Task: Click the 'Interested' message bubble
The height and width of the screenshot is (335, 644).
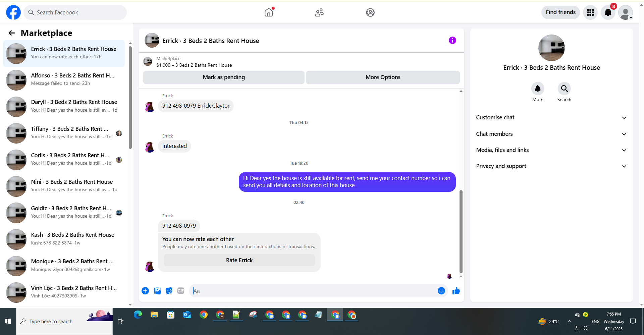Action: [x=174, y=146]
